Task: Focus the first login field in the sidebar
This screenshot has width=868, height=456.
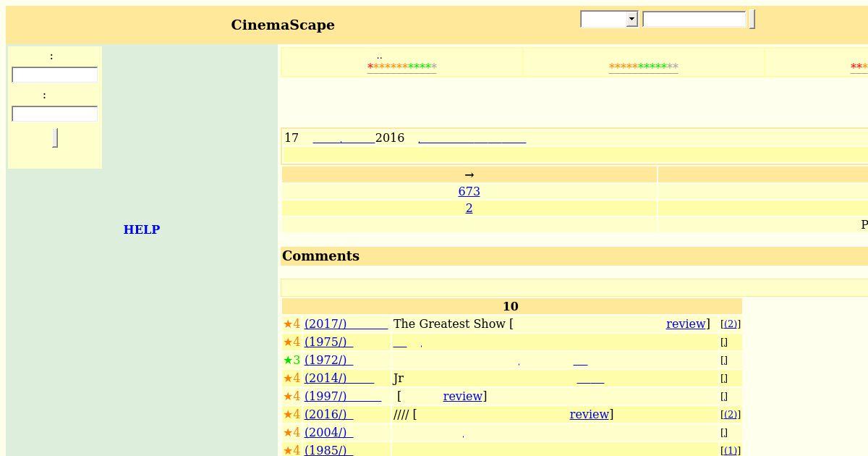Action: pos(54,75)
